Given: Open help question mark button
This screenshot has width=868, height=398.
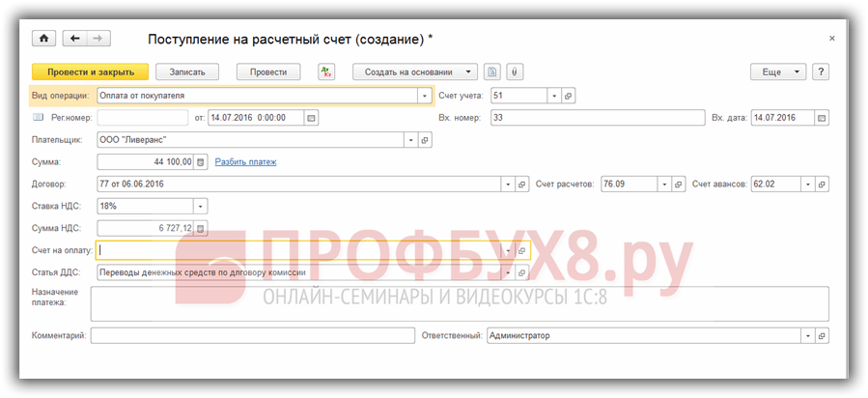Looking at the screenshot, I should (x=821, y=71).
